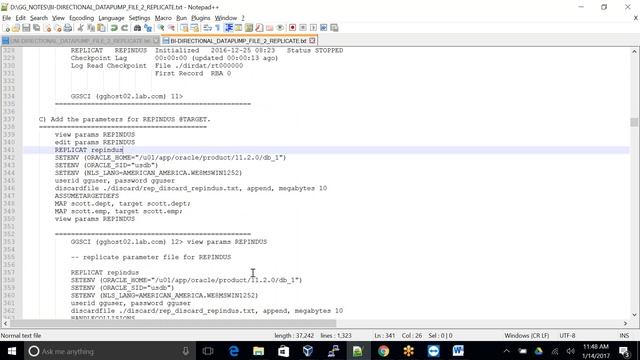The height and width of the screenshot is (360, 640).
Task: Click the Paste toolbar icon
Action: pos(101,28)
